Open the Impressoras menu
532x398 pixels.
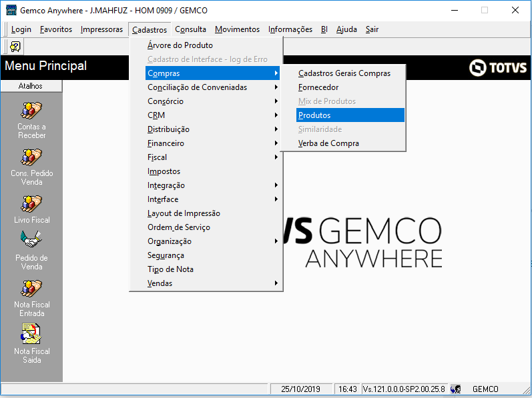[x=101, y=29]
